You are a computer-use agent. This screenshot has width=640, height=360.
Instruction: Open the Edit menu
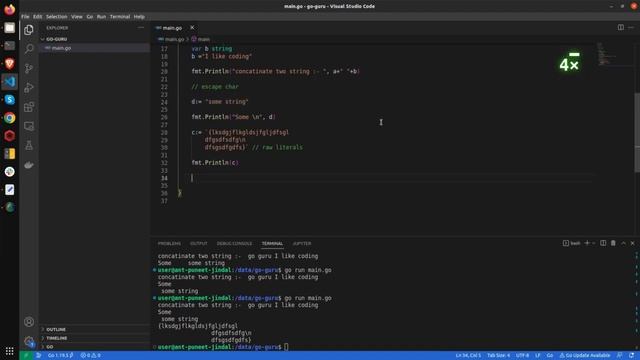[38, 17]
